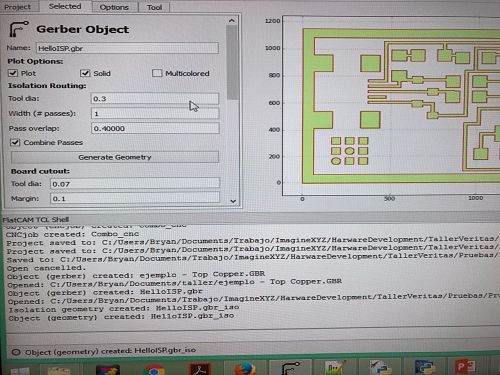Click the scroll down arrow of Gerber panel
The width and height of the screenshot is (500, 375).
click(233, 201)
